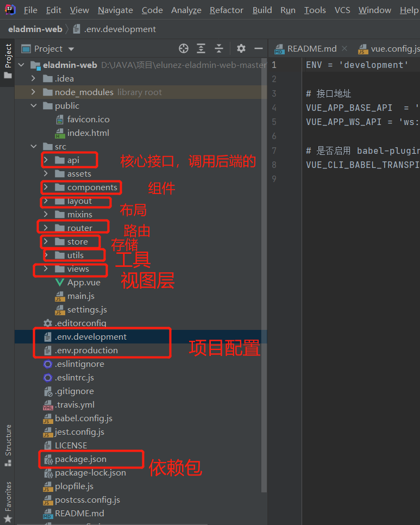
Task: Expand the views folder
Action: (x=46, y=268)
